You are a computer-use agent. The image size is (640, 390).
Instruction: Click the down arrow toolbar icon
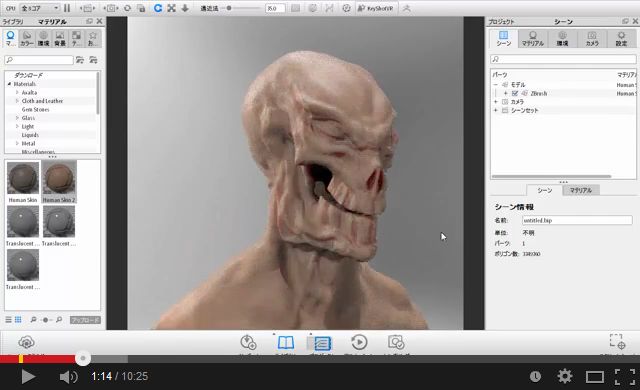(185, 8)
